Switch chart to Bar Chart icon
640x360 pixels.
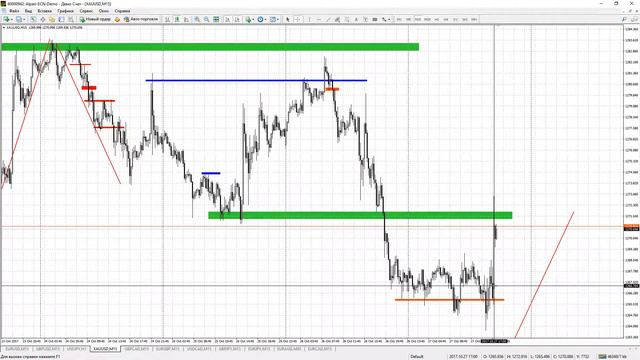click(x=167, y=19)
